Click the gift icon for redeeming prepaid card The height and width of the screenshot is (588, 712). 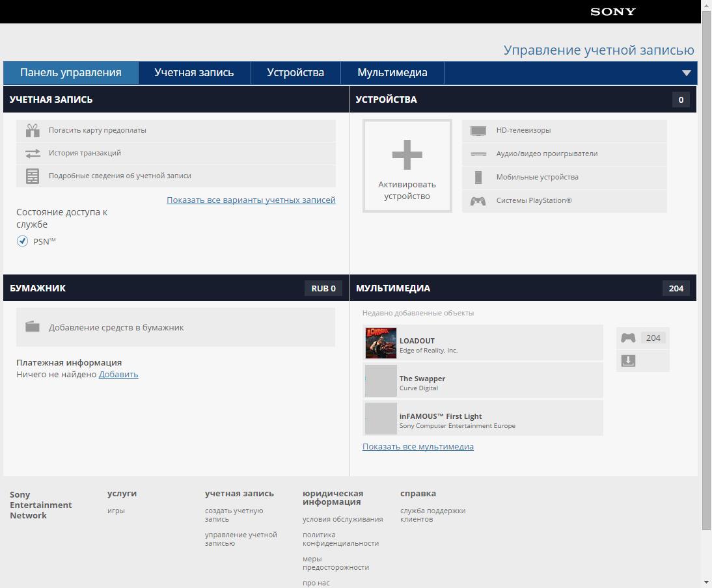[33, 130]
